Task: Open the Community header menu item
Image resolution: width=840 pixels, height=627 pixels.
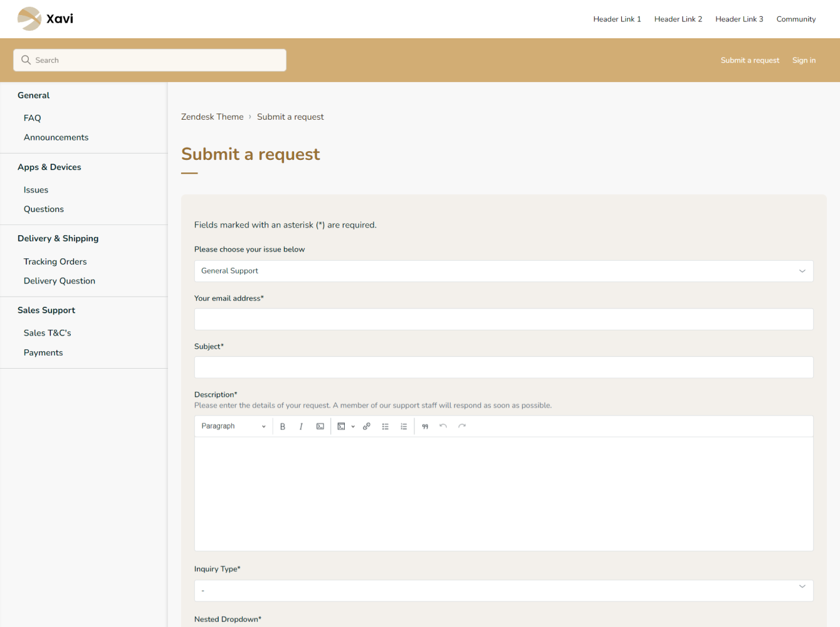Action: pos(795,19)
